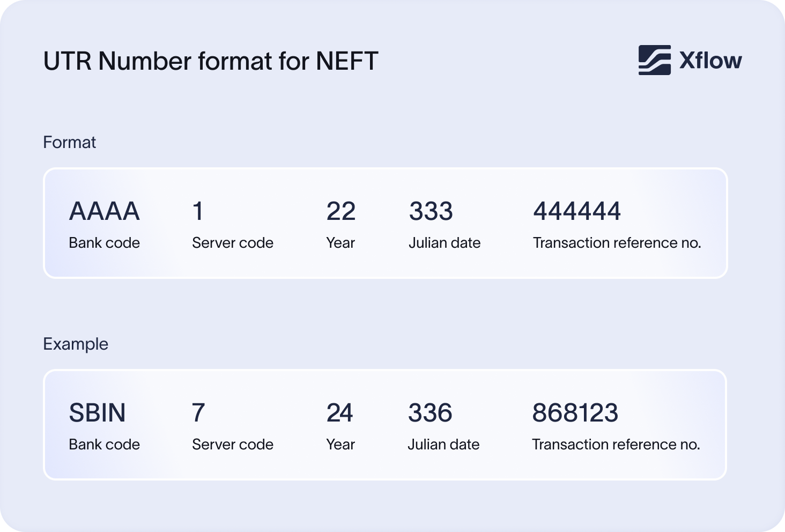The width and height of the screenshot is (785, 532).
Task: Select the Server code digit 1
Action: click(197, 211)
